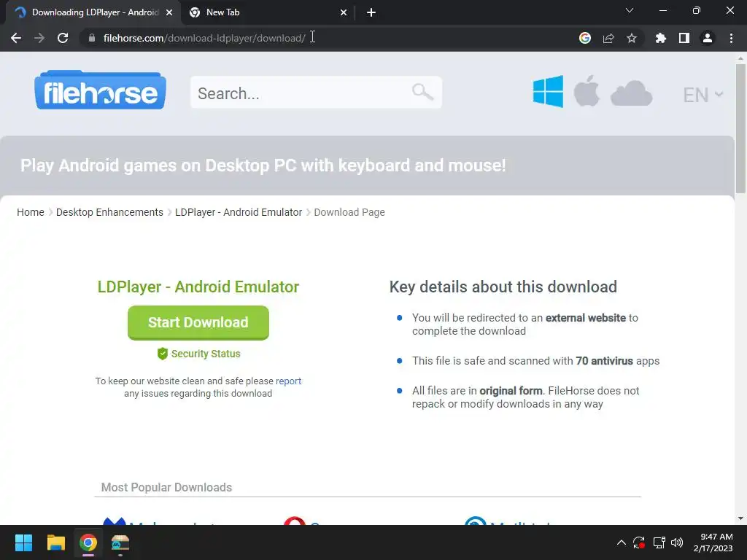747x560 pixels.
Task: Click the 'Most Popular Downloads' heading
Action: [166, 487]
